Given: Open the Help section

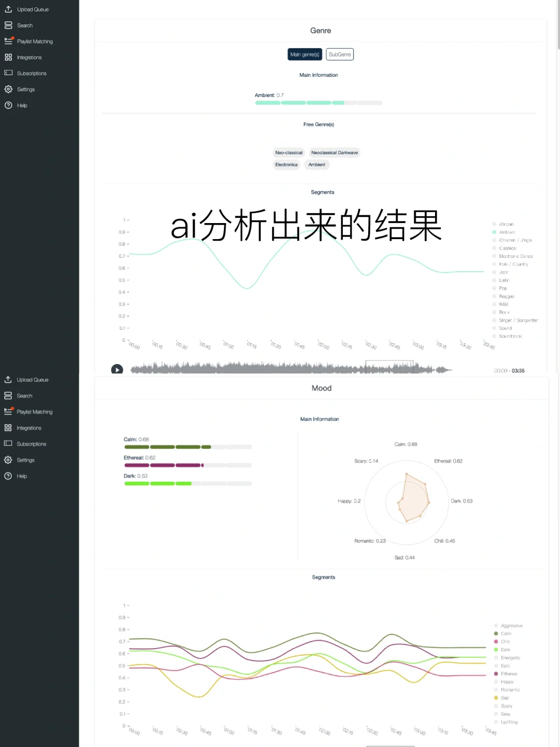Looking at the screenshot, I should coord(21,105).
